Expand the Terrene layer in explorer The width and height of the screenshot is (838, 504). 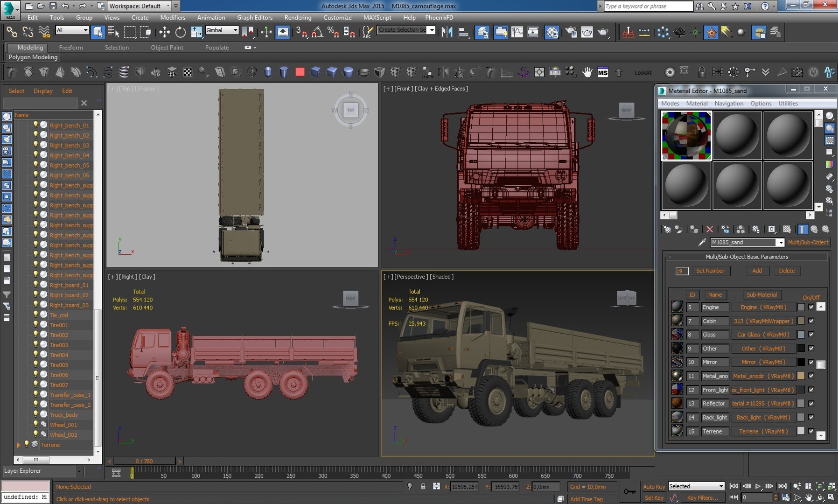(18, 445)
